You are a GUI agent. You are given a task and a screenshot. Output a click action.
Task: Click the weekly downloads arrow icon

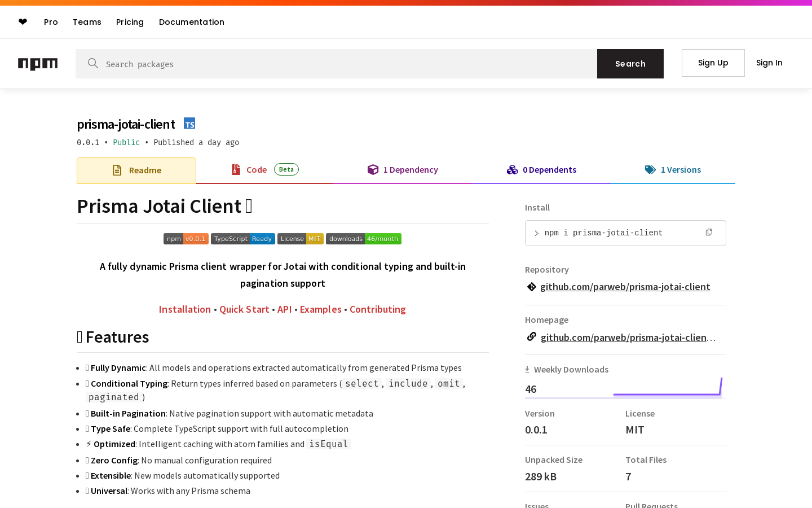[x=527, y=370]
